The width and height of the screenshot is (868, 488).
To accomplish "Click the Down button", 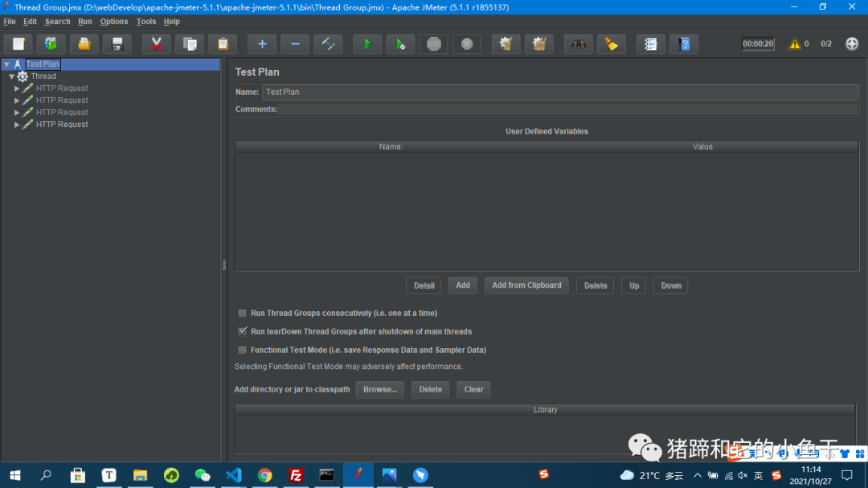I will click(671, 286).
